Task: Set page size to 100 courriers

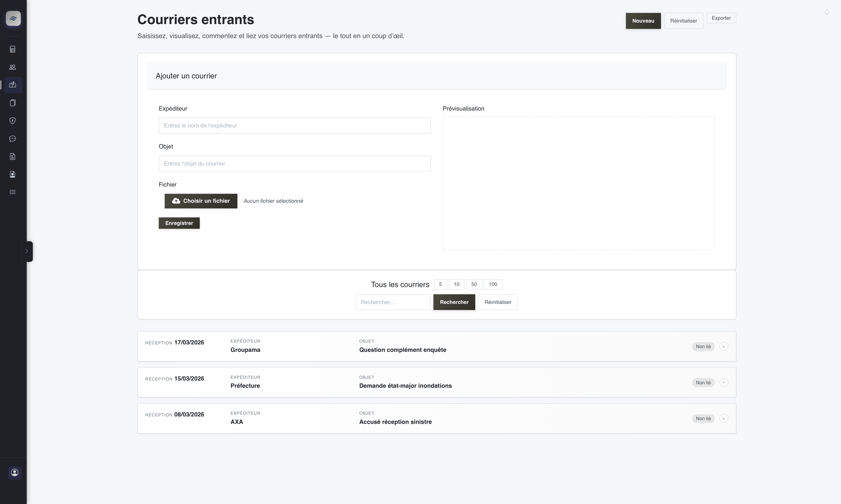Action: click(x=493, y=284)
